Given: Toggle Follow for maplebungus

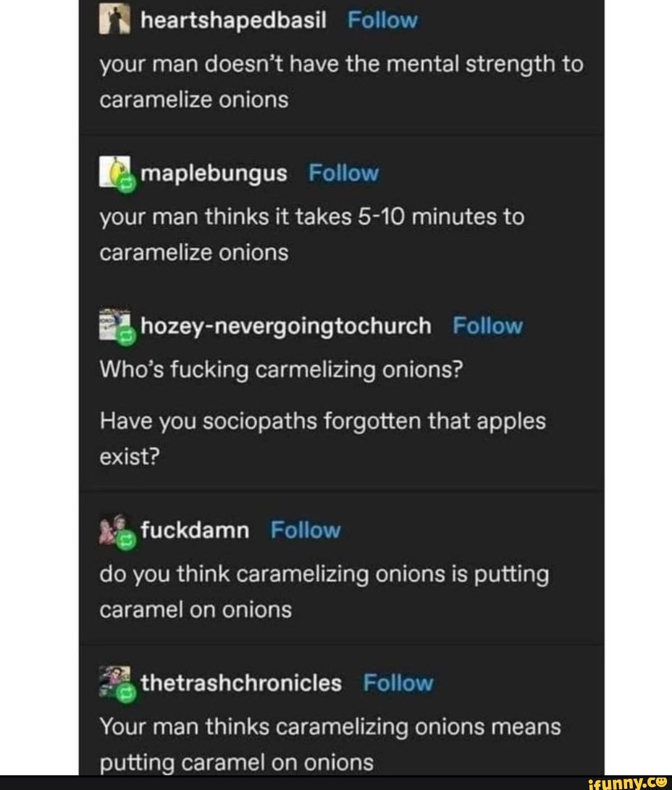Looking at the screenshot, I should coord(343,173).
